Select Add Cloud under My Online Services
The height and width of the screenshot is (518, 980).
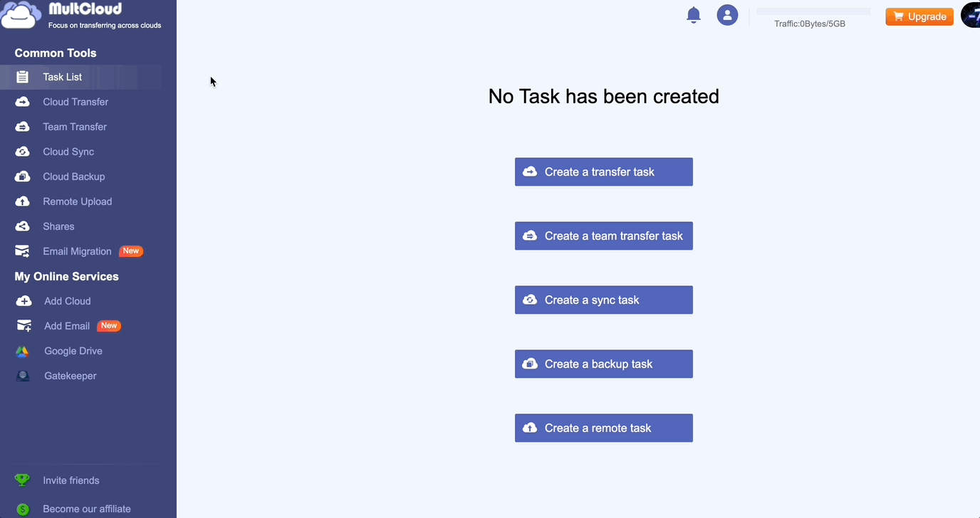click(x=67, y=301)
